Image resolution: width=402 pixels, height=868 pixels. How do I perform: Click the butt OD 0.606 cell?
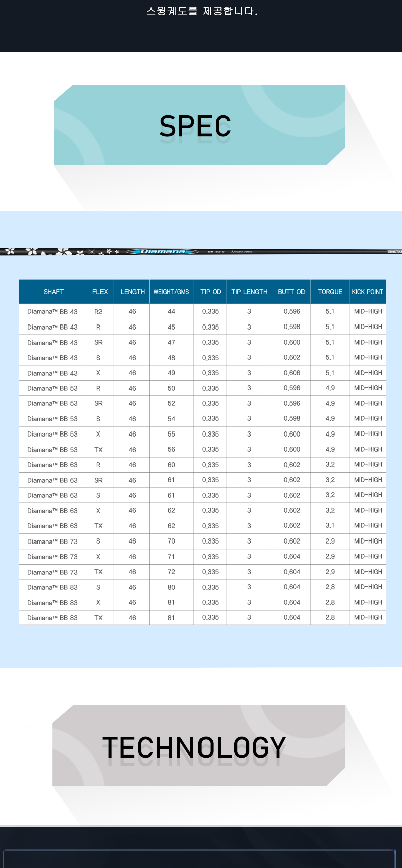[x=292, y=373]
